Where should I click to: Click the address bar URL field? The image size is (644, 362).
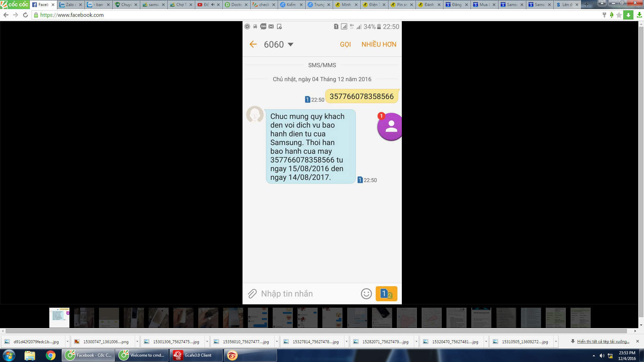click(315, 15)
